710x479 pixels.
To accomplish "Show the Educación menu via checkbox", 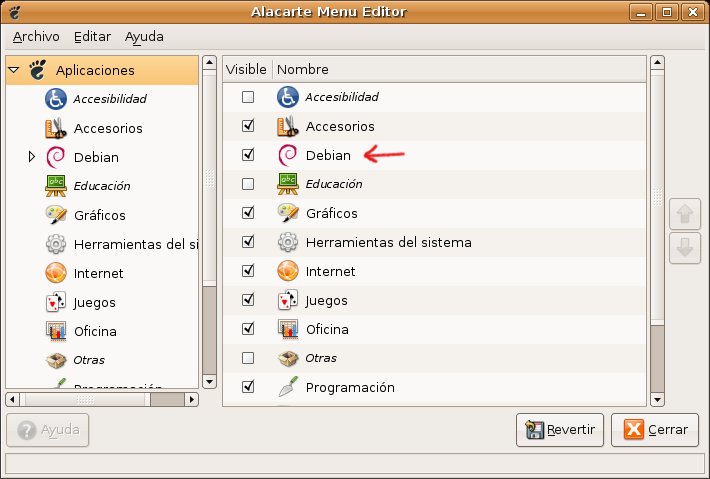I will click(x=248, y=184).
